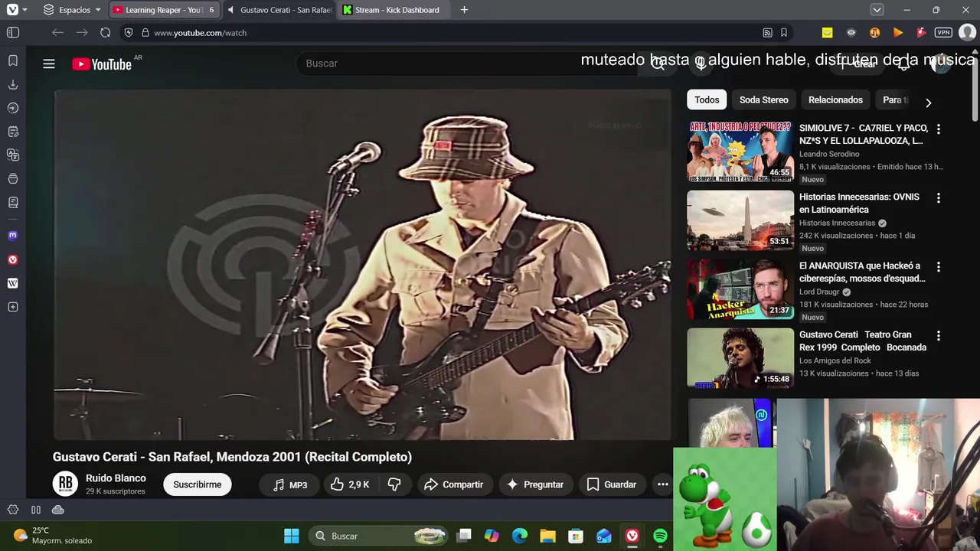Click the address bar URL field
Screen dimensions: 980x551
click(452, 33)
